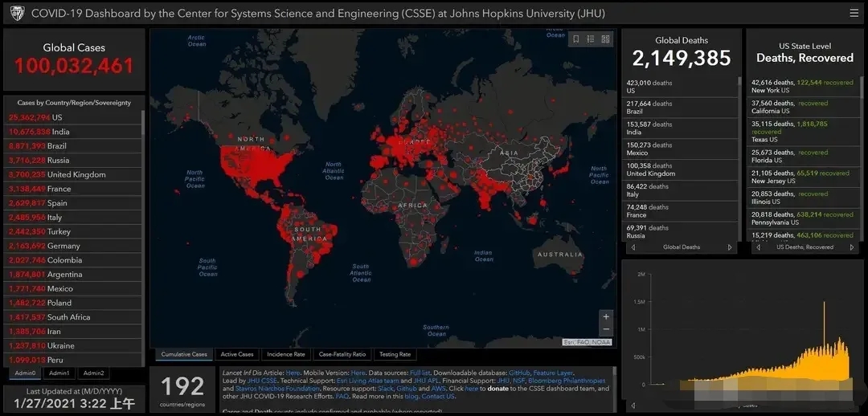Open the GitHub downloadable database link
This screenshot has height=416, width=868.
pyautogui.click(x=519, y=373)
